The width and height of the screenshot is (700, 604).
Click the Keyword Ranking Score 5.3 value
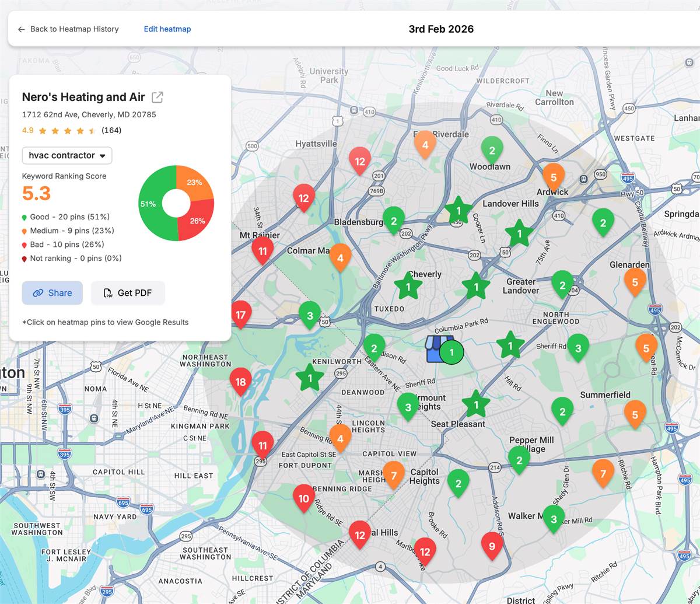tap(36, 193)
